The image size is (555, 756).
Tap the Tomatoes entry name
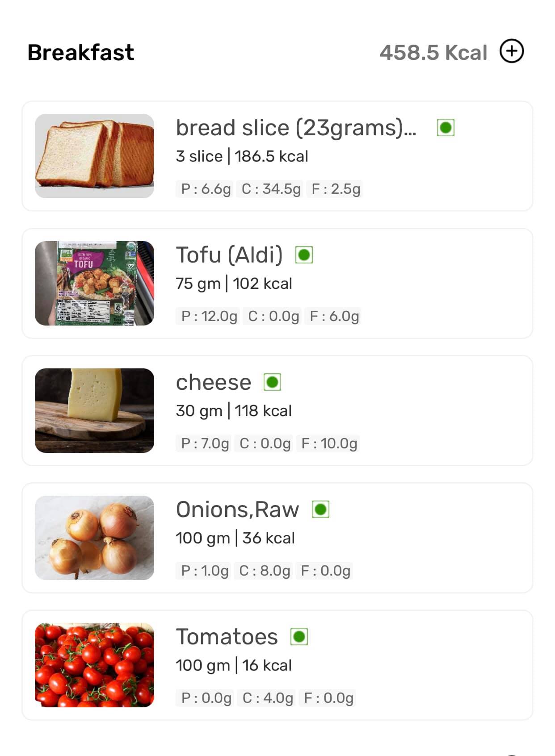[x=227, y=637]
